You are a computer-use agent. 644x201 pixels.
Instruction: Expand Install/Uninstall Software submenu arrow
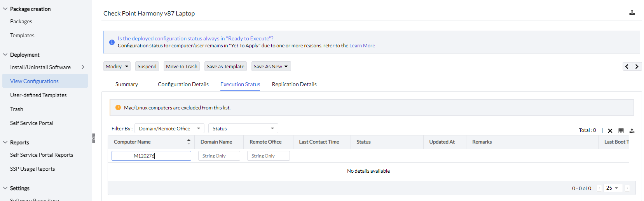coord(83,67)
